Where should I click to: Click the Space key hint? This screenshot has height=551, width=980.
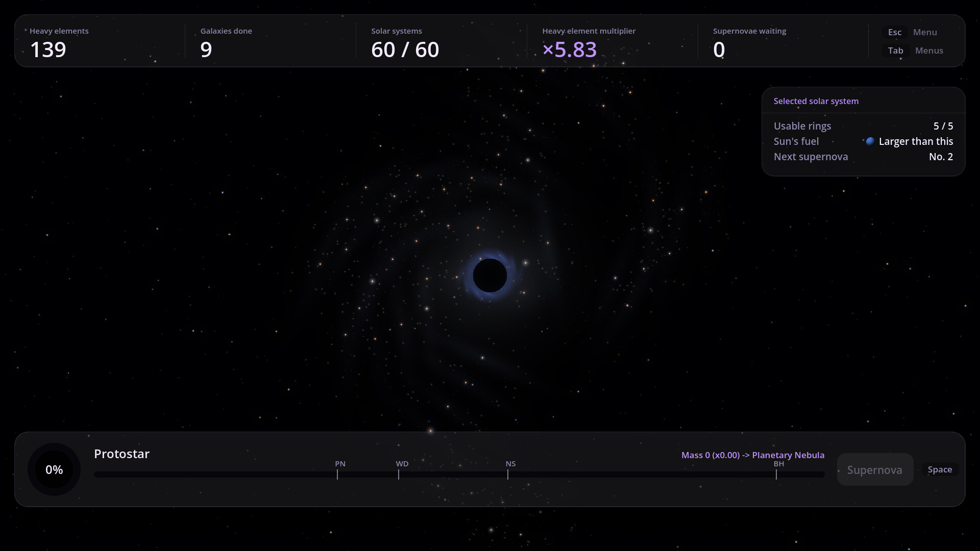940,469
